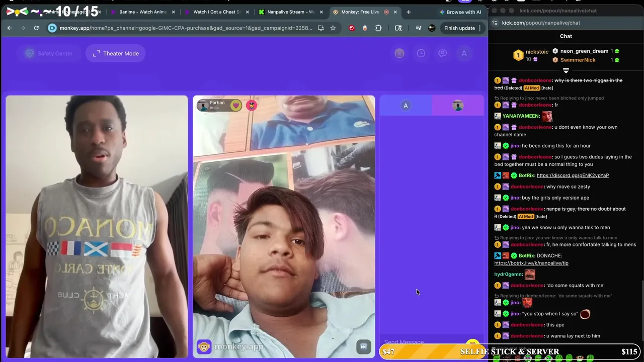This screenshot has width=644, height=362.
Task: Switch to the 9anime - Watch Anime tab
Action: 142,12
